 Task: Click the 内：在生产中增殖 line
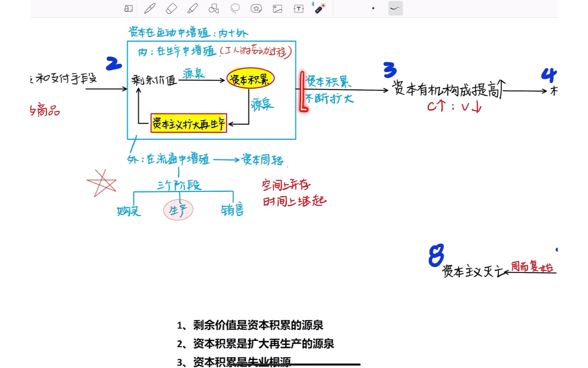(177, 51)
